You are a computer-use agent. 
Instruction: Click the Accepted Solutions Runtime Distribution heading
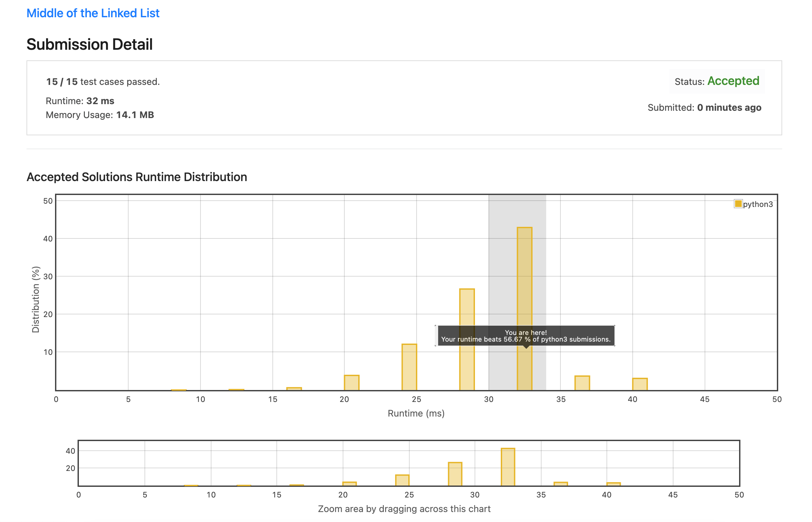(137, 177)
